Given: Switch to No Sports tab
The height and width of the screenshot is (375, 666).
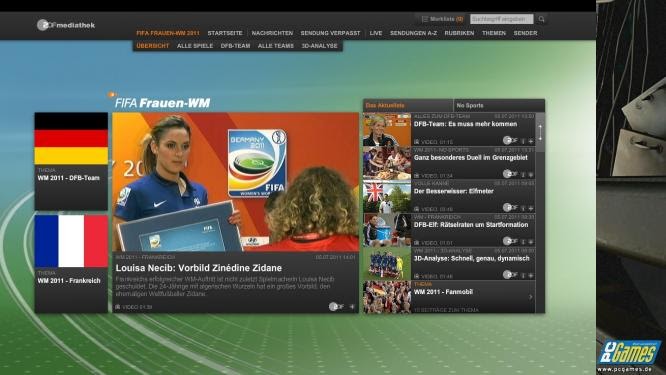Looking at the screenshot, I should point(499,105).
